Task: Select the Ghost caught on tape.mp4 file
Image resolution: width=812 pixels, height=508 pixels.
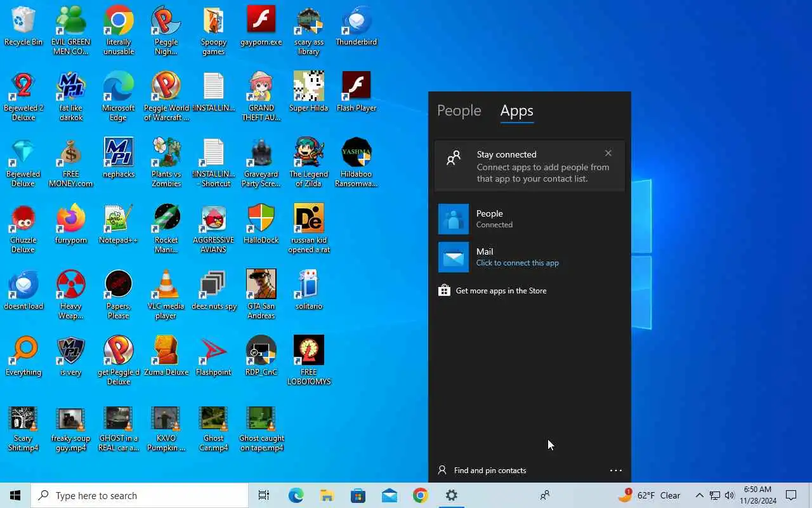Action: coord(261,430)
